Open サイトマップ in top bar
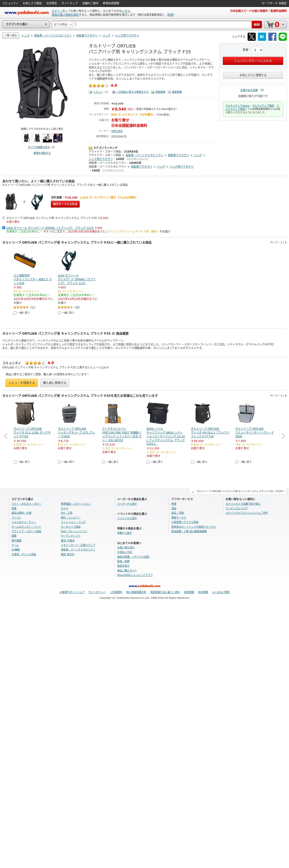 (x=70, y=3)
